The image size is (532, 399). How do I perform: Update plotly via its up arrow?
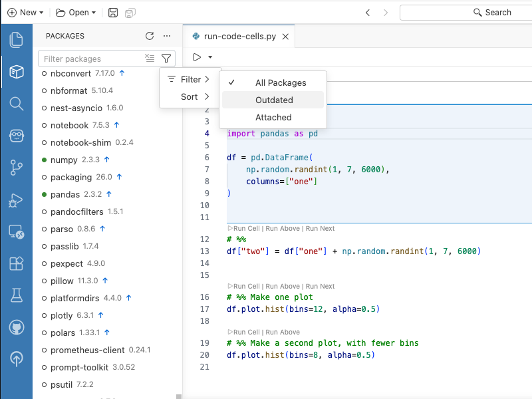pyautogui.click(x=101, y=315)
